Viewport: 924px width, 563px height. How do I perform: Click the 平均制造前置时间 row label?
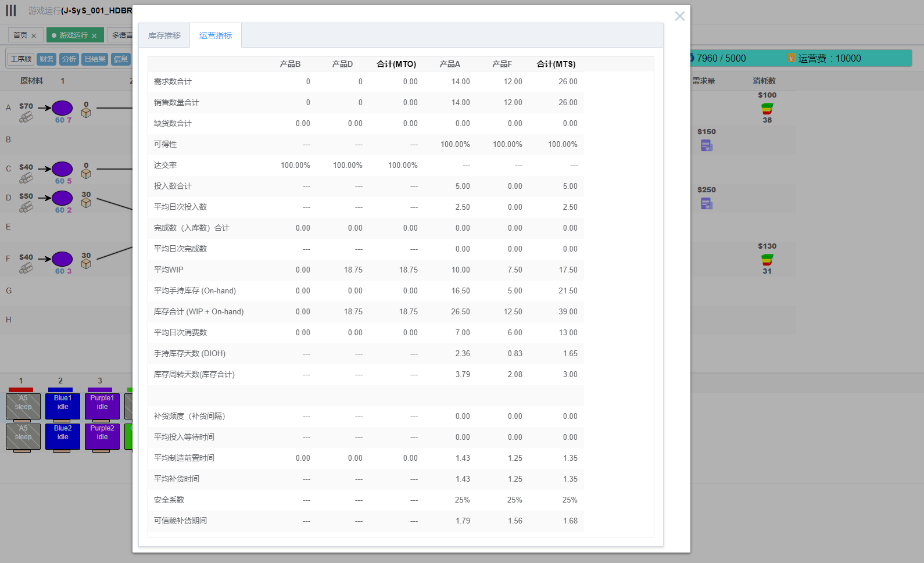[184, 458]
